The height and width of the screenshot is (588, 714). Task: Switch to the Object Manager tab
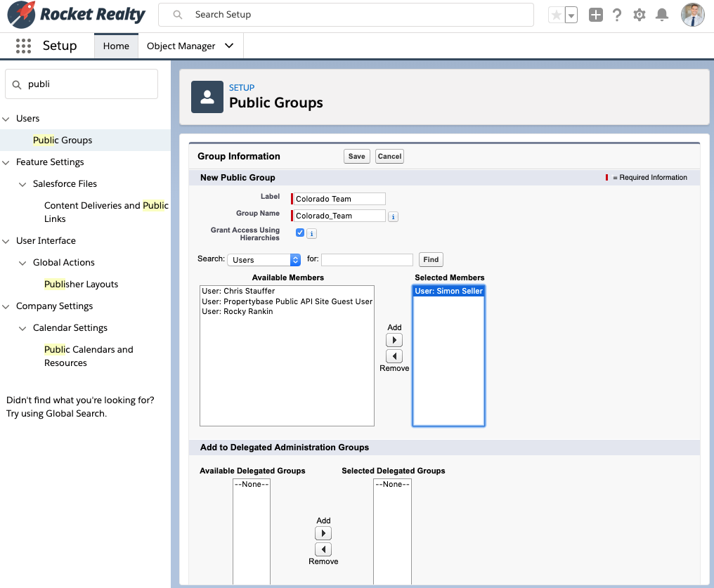[181, 45]
